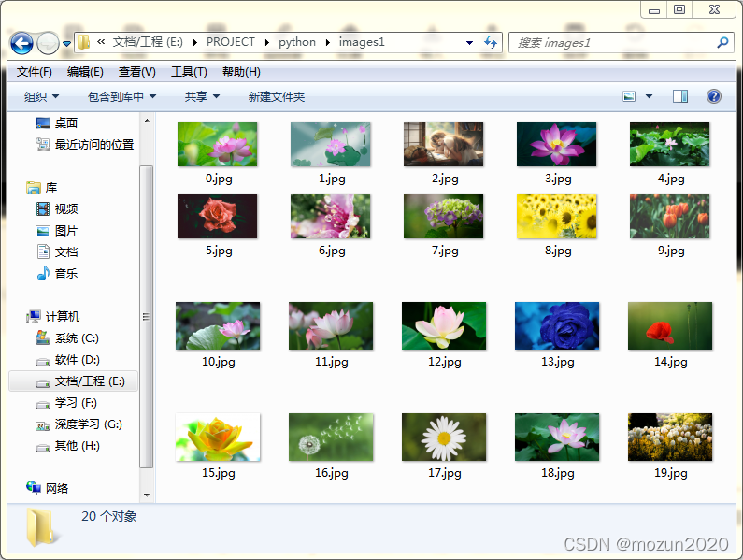Screen dimensions: 743x560
Task: Select the 12.jpg thumbnail
Action: [x=444, y=325]
